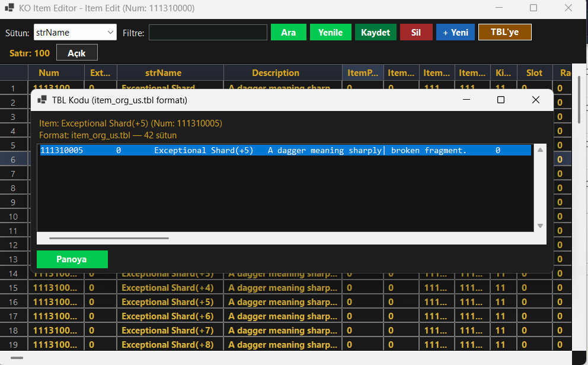Click the TBL Kodu dialog app icon
Screen dimensions: 588x365
pos(42,100)
